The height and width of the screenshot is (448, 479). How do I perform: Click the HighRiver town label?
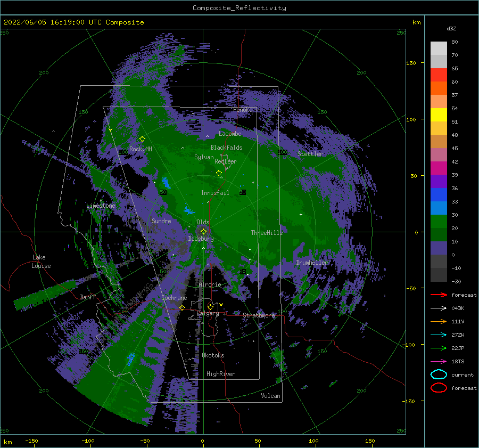click(x=221, y=374)
